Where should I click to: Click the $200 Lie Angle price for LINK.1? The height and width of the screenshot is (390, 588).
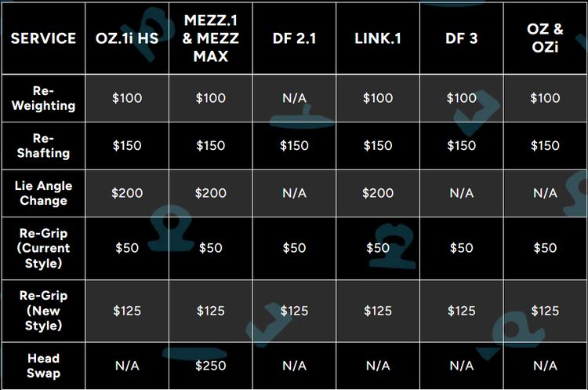378,193
